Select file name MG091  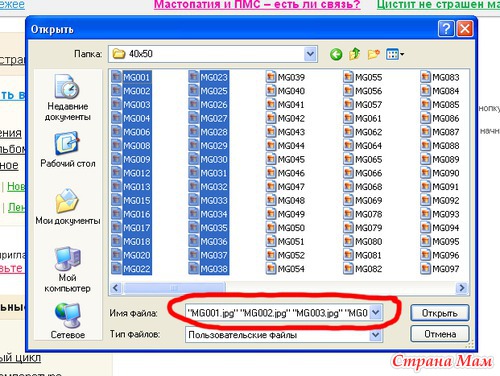coord(446,187)
